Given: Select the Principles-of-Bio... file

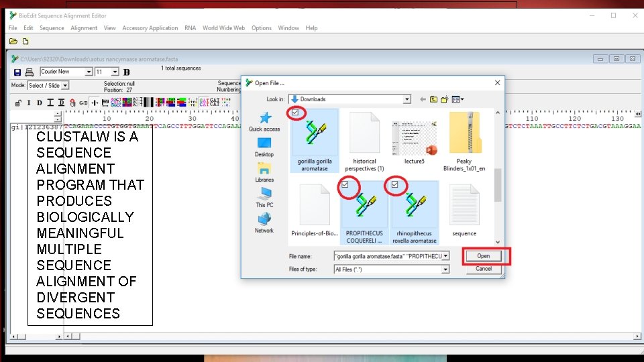Looking at the screenshot, I should point(315,210).
